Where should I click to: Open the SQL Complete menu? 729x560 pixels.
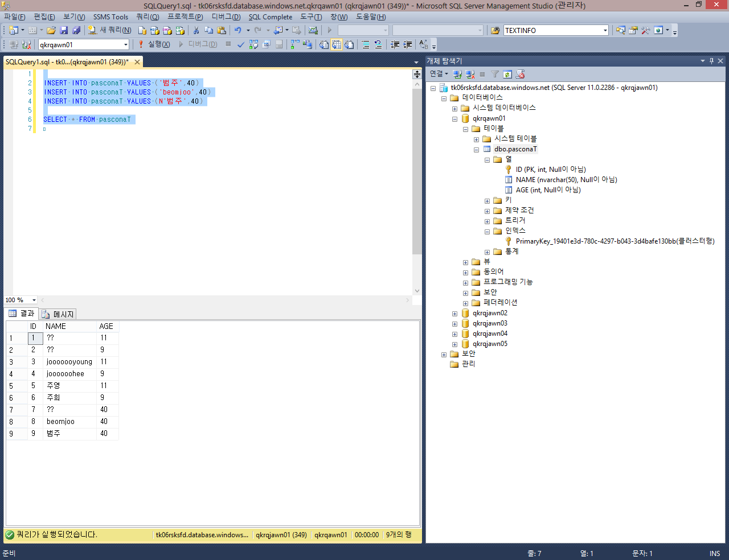coord(271,17)
